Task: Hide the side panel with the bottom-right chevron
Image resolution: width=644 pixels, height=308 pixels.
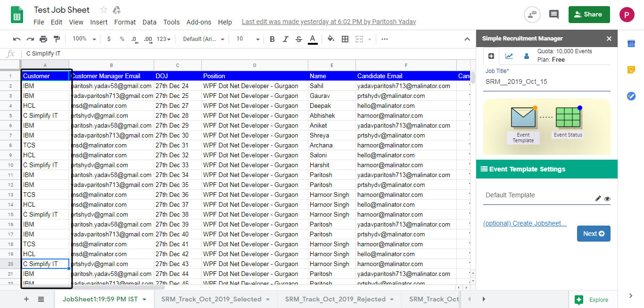Action: click(x=631, y=296)
